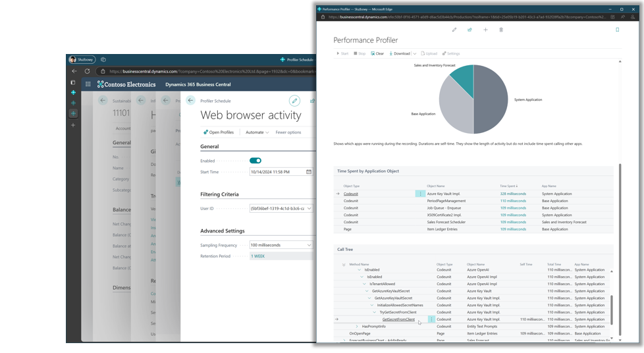Select the X509Certificate2 Impl. row
This screenshot has width=644, height=353.
tap(473, 215)
